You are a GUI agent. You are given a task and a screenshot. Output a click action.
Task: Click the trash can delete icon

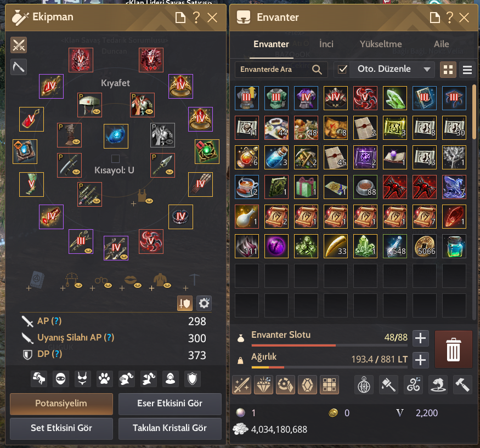453,349
